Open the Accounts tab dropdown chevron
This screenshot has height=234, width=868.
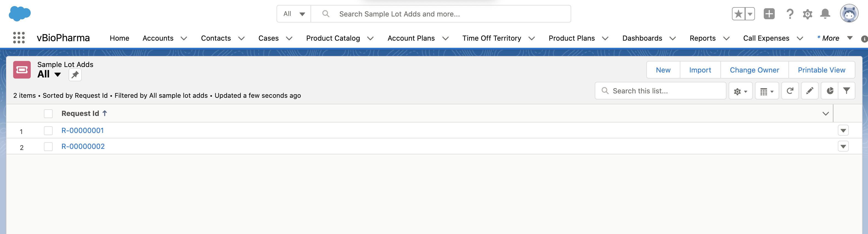(184, 38)
